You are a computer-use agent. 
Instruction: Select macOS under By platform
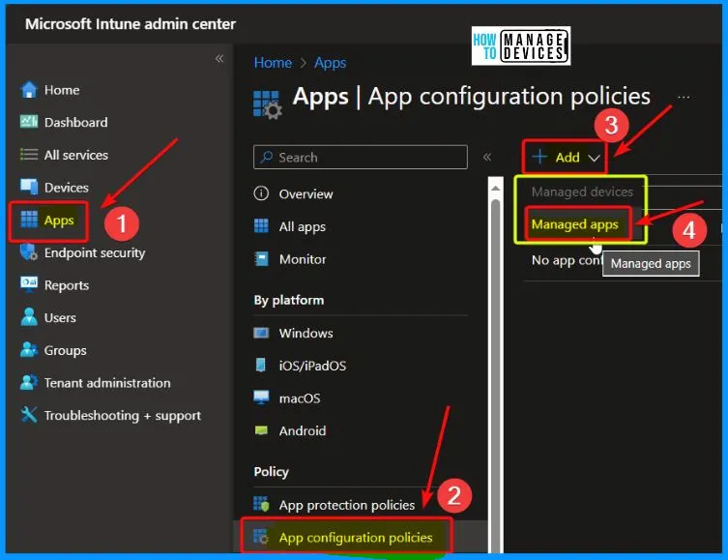[300, 398]
